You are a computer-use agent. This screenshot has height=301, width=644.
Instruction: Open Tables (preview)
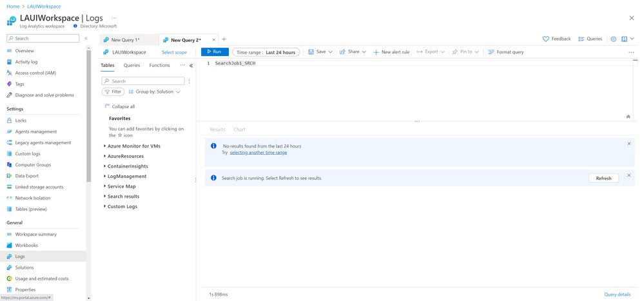point(31,209)
